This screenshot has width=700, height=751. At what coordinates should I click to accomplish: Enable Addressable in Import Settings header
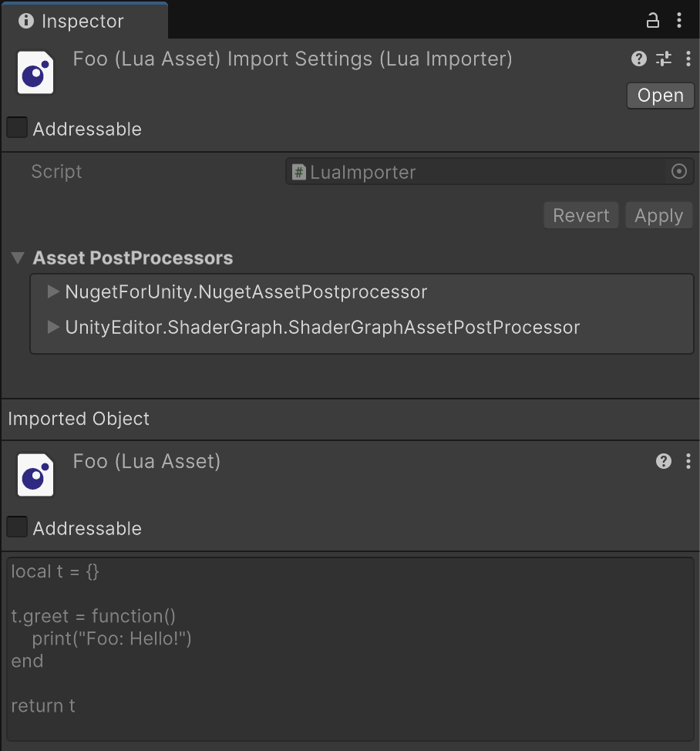click(x=17, y=128)
